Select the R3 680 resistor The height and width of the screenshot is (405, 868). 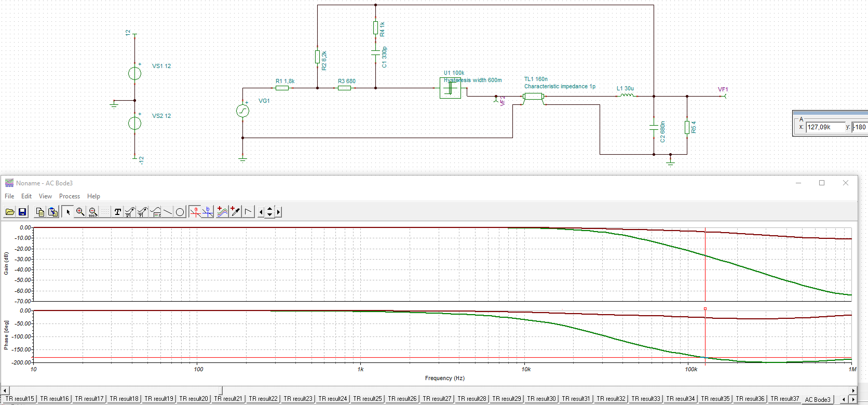(x=344, y=88)
